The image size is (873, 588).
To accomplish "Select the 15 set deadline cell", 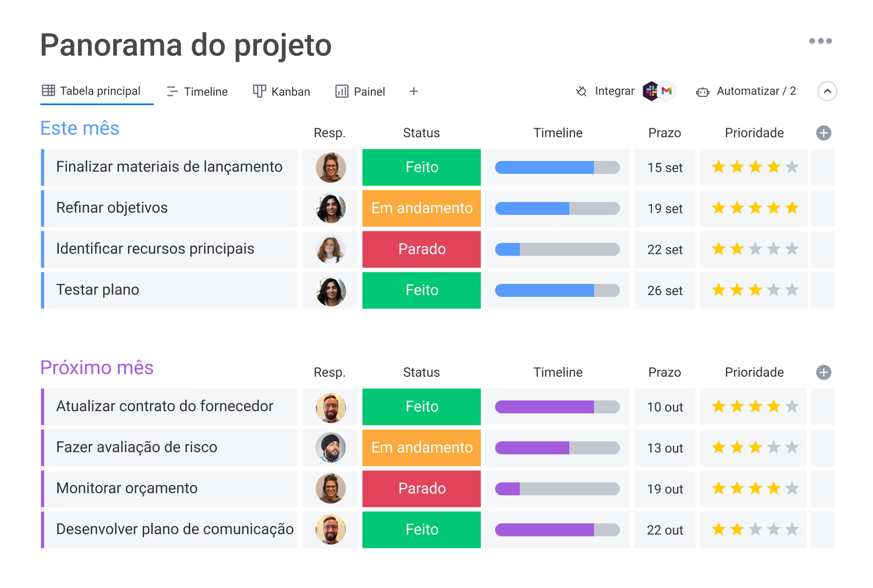I will 664,168.
